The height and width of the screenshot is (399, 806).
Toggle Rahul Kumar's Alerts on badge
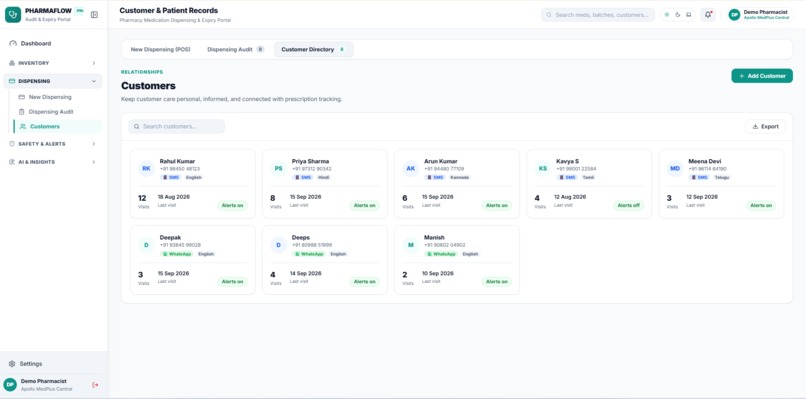click(x=232, y=205)
